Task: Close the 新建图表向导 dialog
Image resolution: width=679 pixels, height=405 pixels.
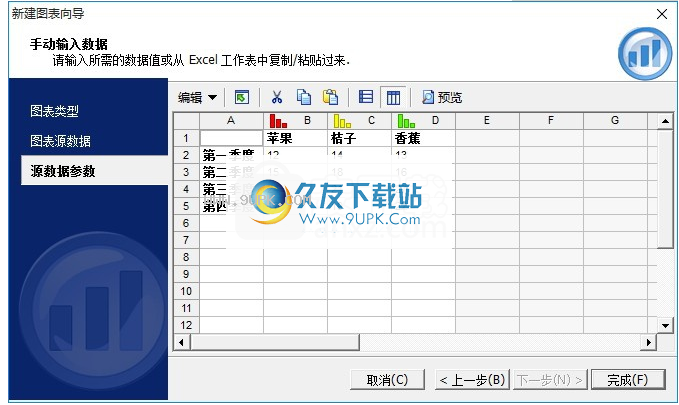Action: click(662, 14)
